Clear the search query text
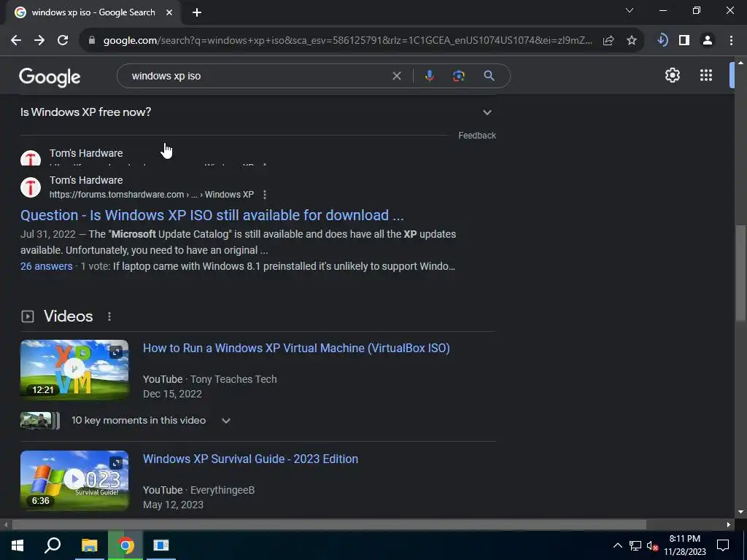 [x=396, y=76]
